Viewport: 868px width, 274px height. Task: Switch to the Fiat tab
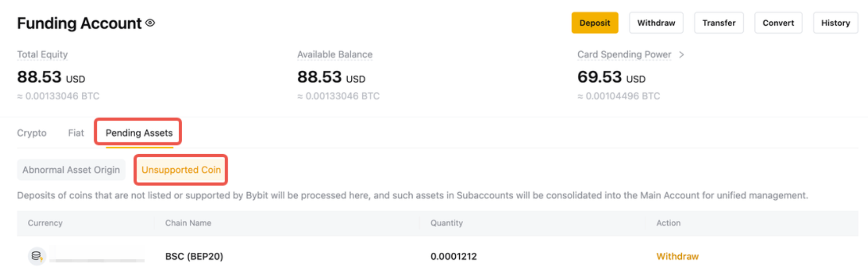coord(76,133)
